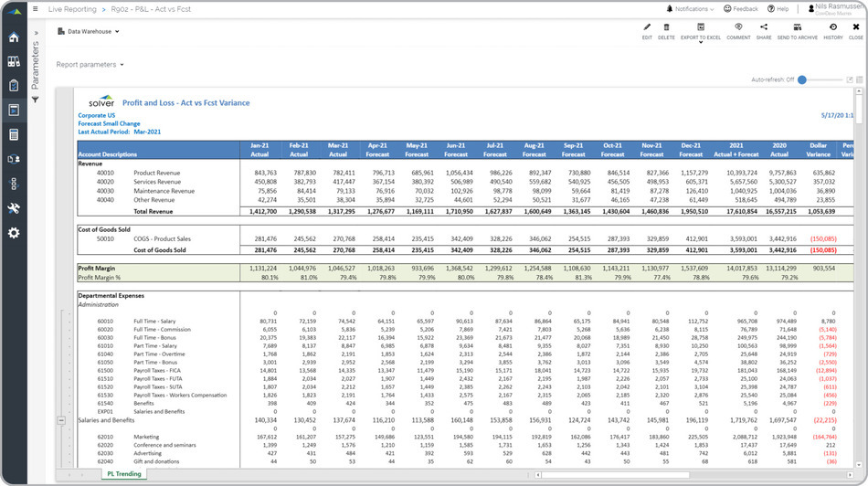Click the Auto-refresh slider handle
868x486 pixels.
(802, 79)
